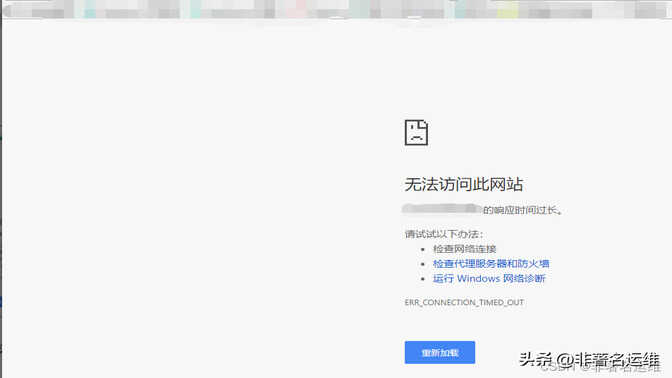Click the bullet before 运行 Windows 网络诊断

coord(423,279)
